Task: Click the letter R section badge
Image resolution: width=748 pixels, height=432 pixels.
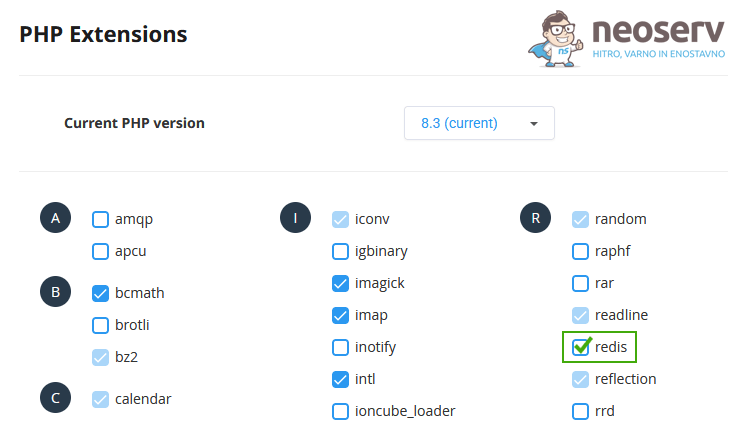Action: pyautogui.click(x=535, y=218)
